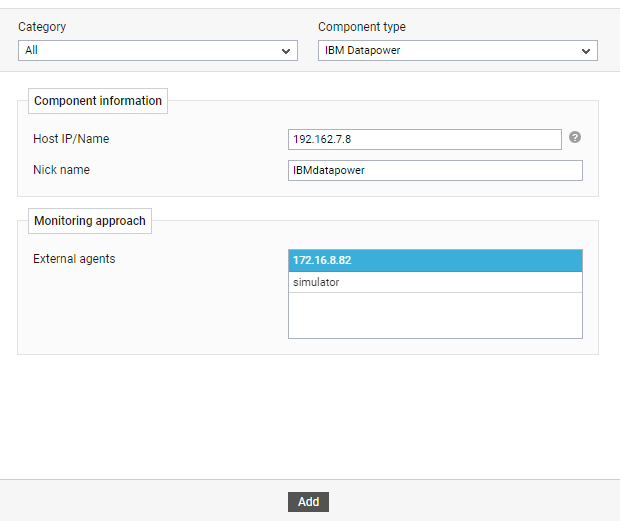Click the help icon beside Host IP/Name
This screenshot has width=620, height=521.
click(x=575, y=138)
